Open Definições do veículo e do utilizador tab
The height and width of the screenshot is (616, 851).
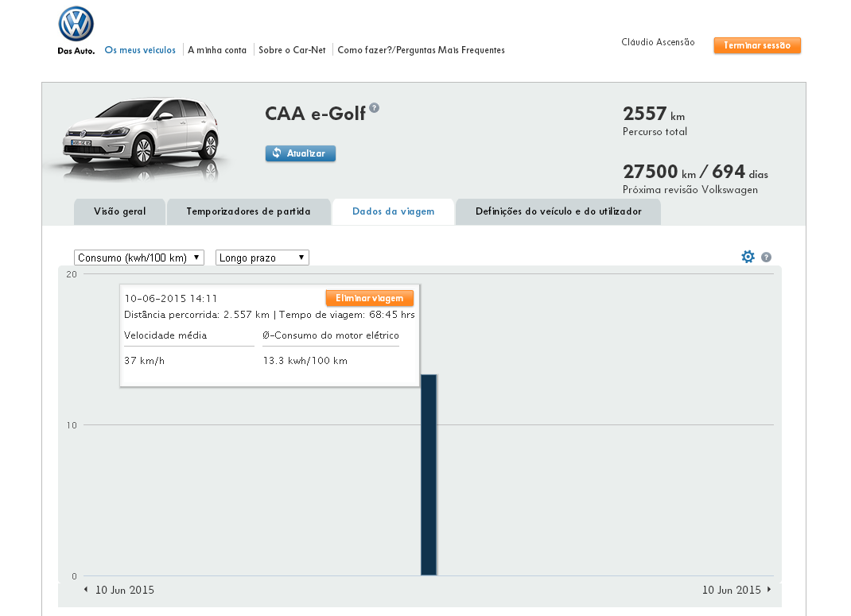coord(558,211)
